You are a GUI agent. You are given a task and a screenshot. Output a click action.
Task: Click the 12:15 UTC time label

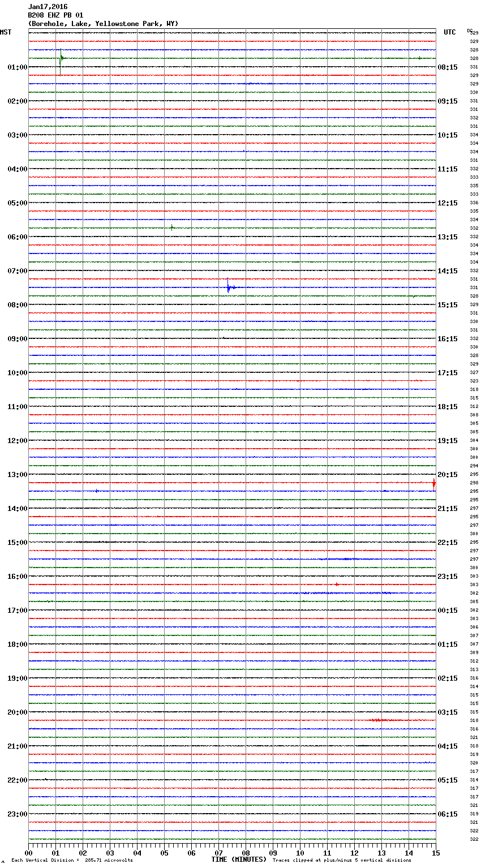point(448,203)
